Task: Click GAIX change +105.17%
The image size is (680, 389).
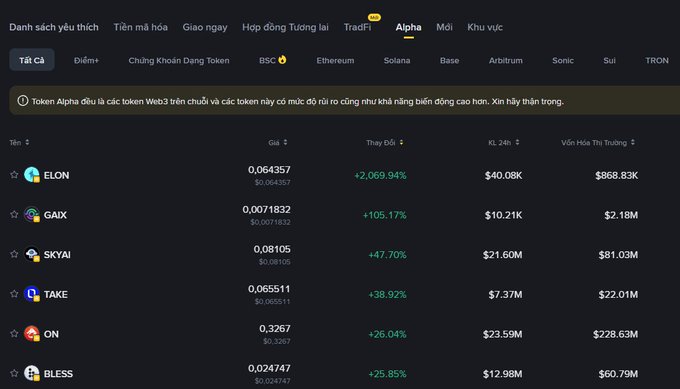Action: [385, 215]
